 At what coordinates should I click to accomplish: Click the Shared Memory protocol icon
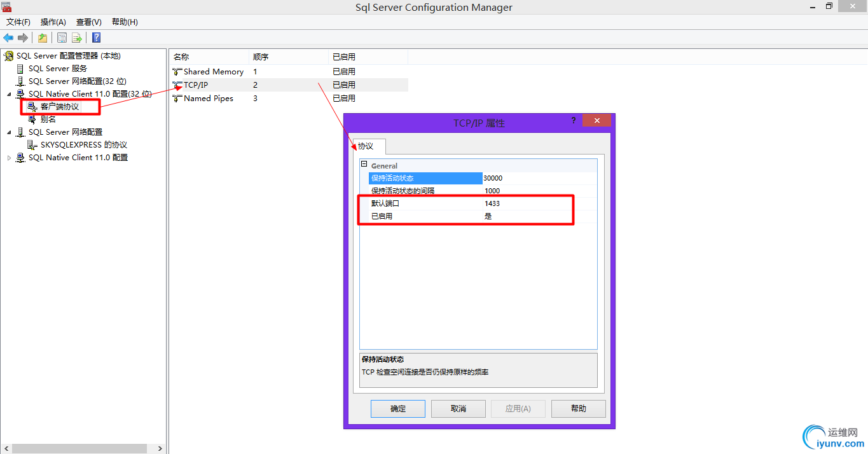tap(177, 72)
